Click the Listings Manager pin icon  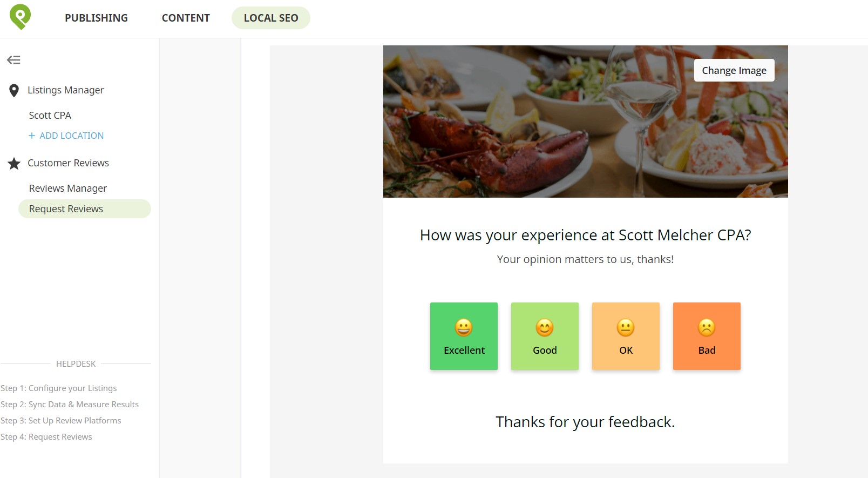(14, 91)
